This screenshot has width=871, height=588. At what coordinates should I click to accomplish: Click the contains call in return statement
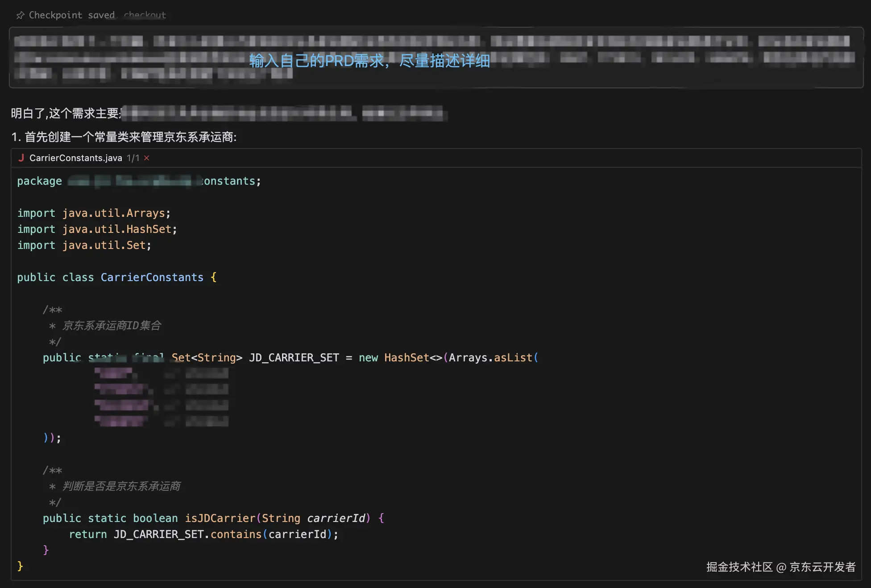point(236,534)
